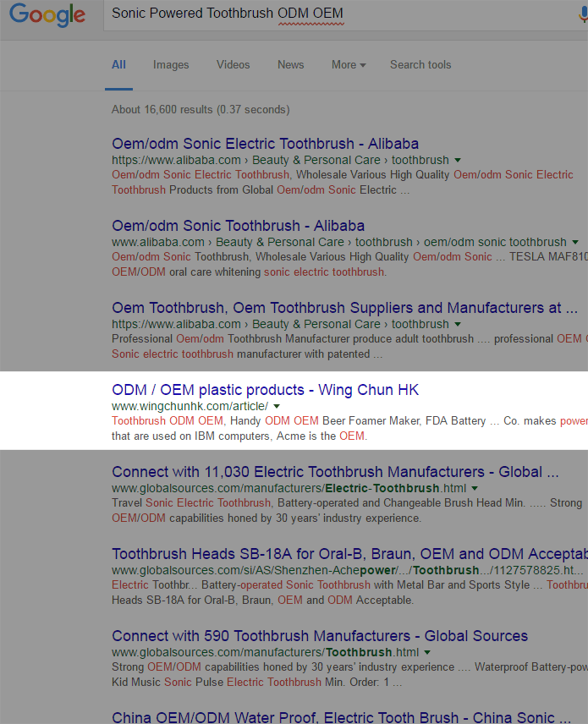Click snippet 'OEM/ODM oral care whitening sonic electric toothbrush'
This screenshot has height=724, width=588.
(249, 272)
